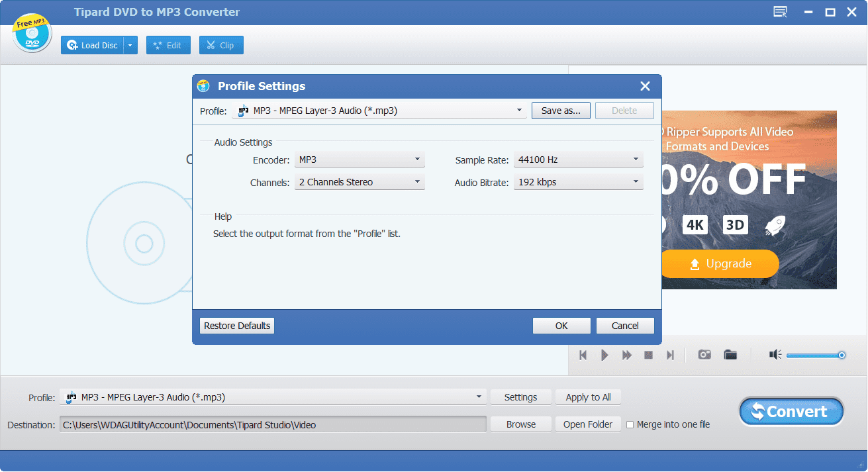Click the Load Disc button
868x472 pixels.
(x=92, y=45)
